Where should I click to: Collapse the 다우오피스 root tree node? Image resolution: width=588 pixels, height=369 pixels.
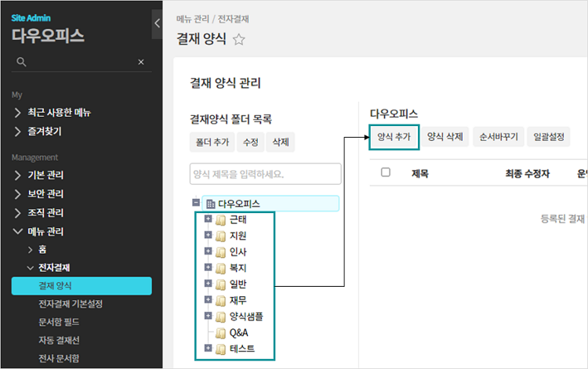click(196, 203)
